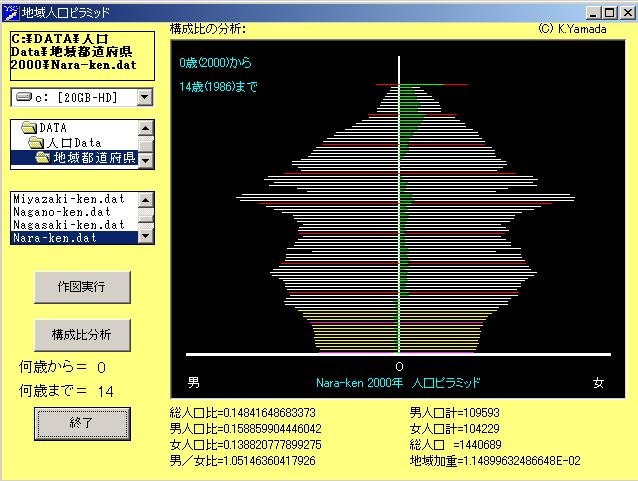Click the (C) K.Yamada copyright text
The image size is (638, 481).
click(572, 29)
